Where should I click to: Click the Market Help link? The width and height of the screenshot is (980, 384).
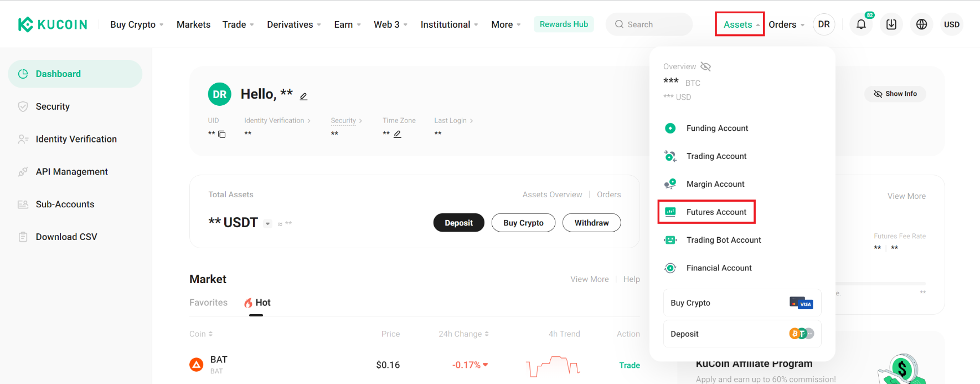[x=632, y=279]
